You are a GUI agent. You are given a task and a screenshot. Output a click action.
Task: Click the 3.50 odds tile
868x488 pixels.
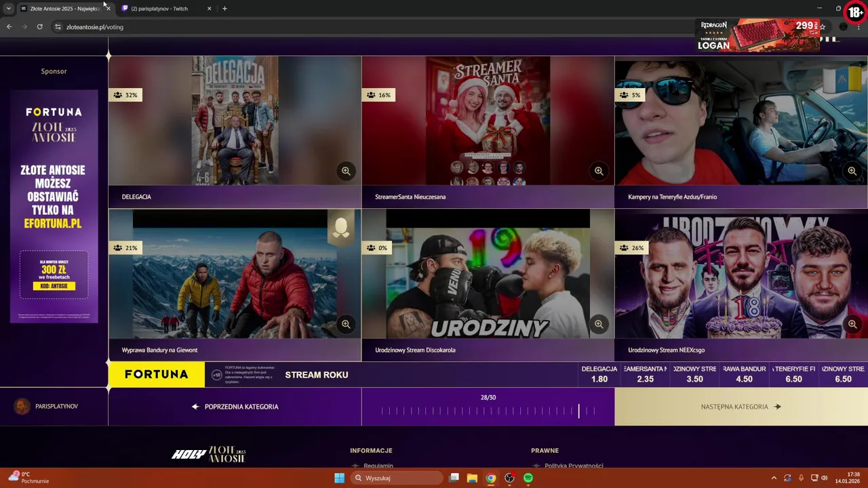[x=694, y=374]
